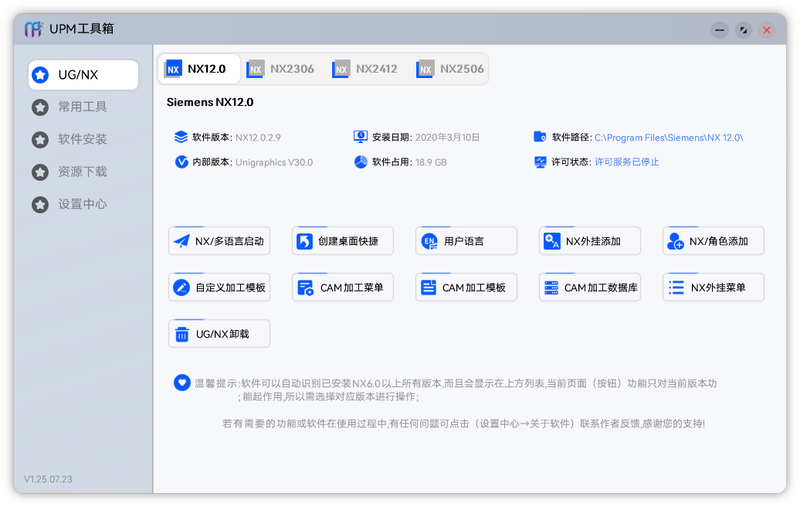This screenshot has height=507, width=800.
Task: Open 软件安装 in the sidebar
Action: tap(82, 140)
